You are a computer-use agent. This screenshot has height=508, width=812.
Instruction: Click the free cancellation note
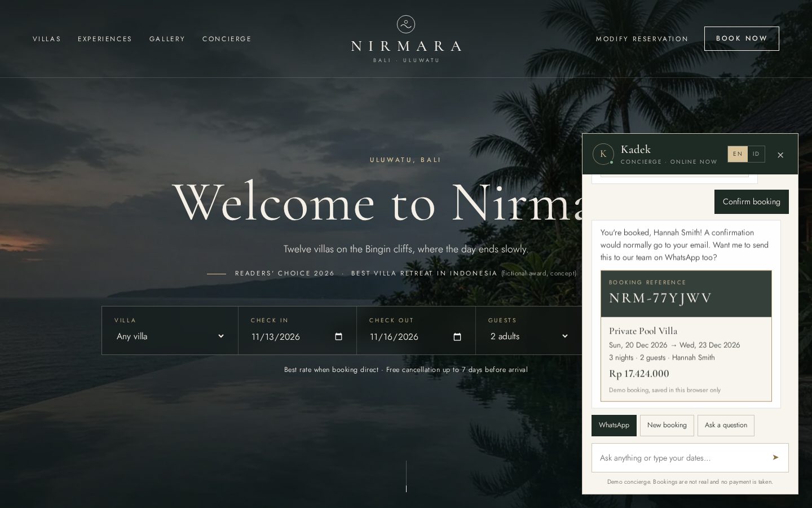(x=457, y=370)
